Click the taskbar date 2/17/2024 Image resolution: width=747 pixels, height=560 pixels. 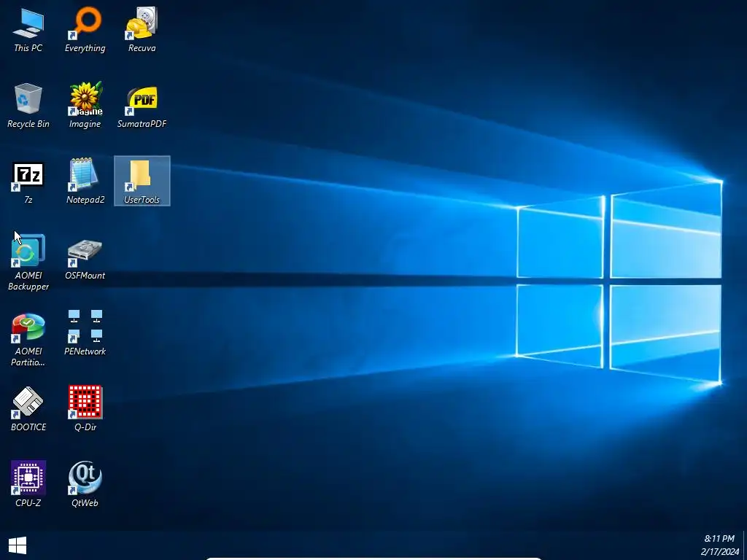pyautogui.click(x=719, y=552)
